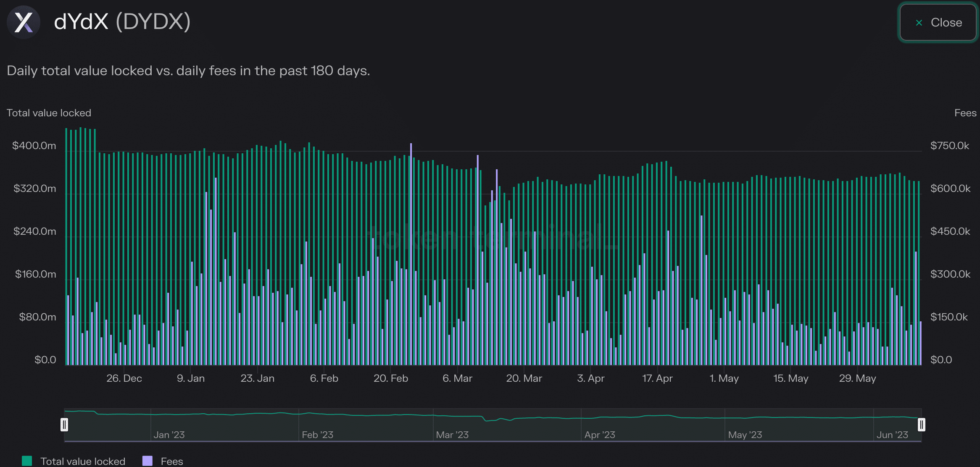Click the 3. Apr date label
This screenshot has height=467, width=980.
(591, 378)
